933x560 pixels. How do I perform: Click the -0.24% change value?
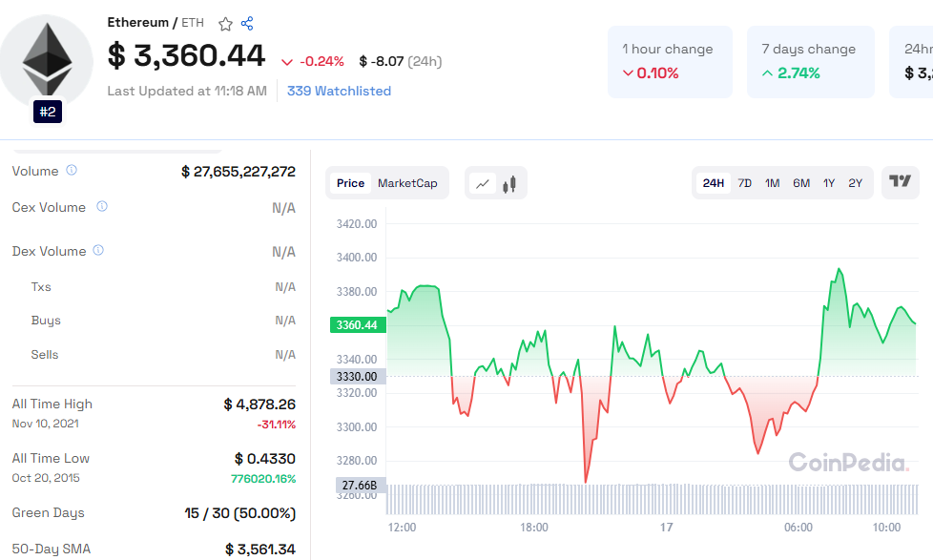pyautogui.click(x=321, y=61)
